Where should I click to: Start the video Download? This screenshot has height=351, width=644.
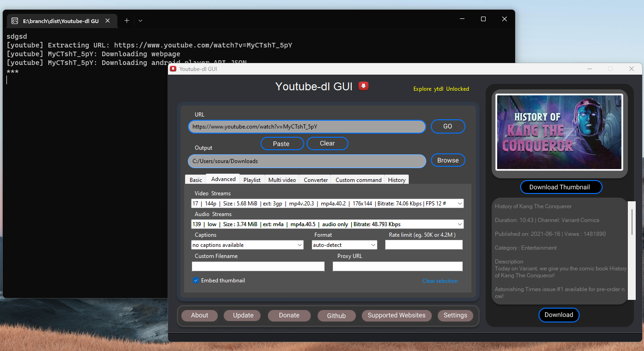(559, 315)
